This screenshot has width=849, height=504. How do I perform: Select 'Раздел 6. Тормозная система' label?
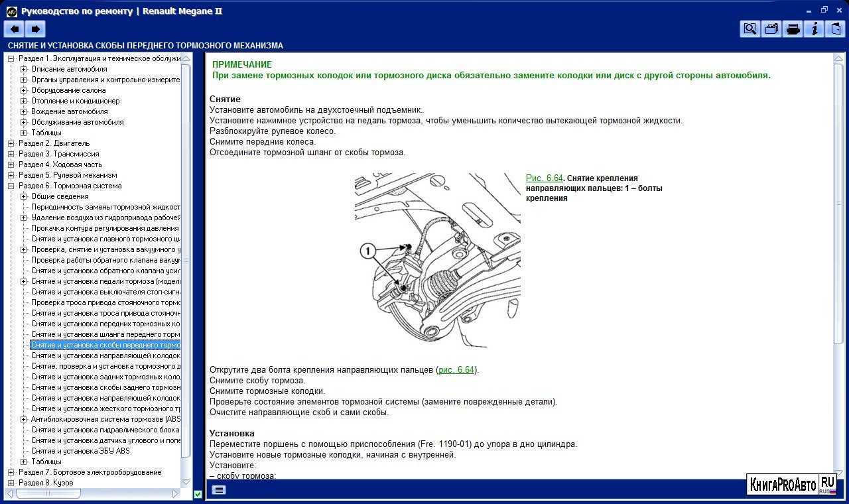coord(70,186)
